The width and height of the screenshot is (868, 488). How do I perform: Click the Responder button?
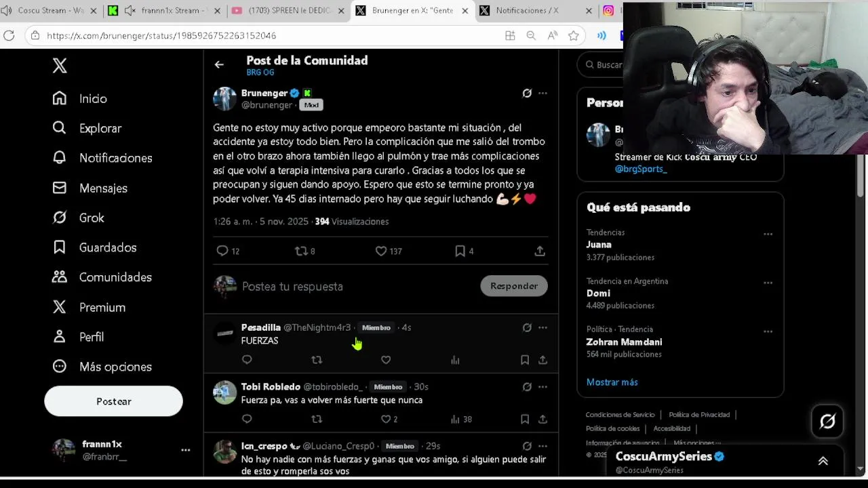tap(514, 286)
